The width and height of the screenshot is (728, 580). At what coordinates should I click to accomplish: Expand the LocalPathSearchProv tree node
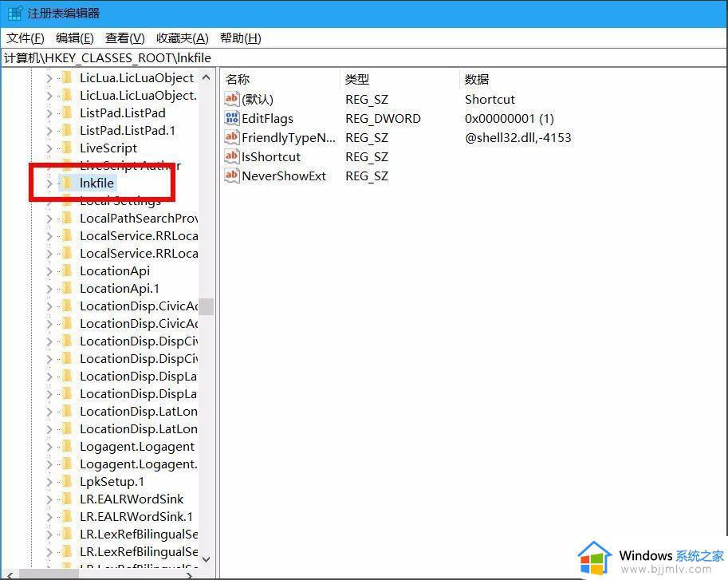(49, 219)
